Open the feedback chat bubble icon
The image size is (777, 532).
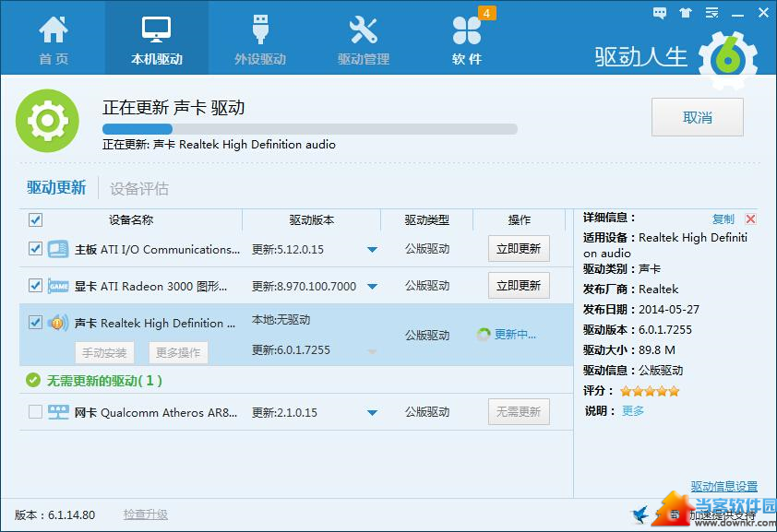(660, 13)
